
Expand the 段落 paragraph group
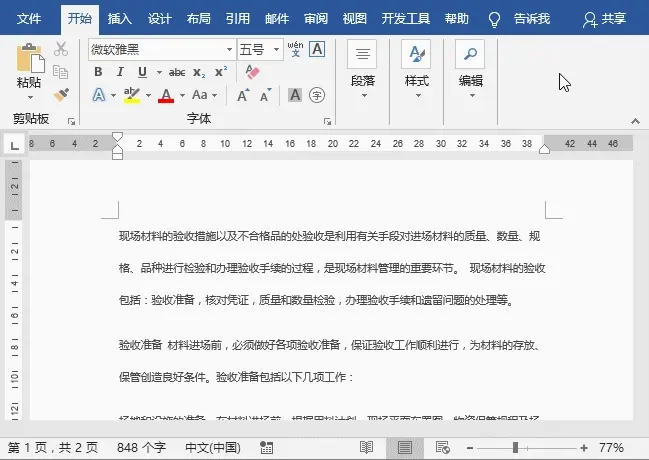pos(363,70)
